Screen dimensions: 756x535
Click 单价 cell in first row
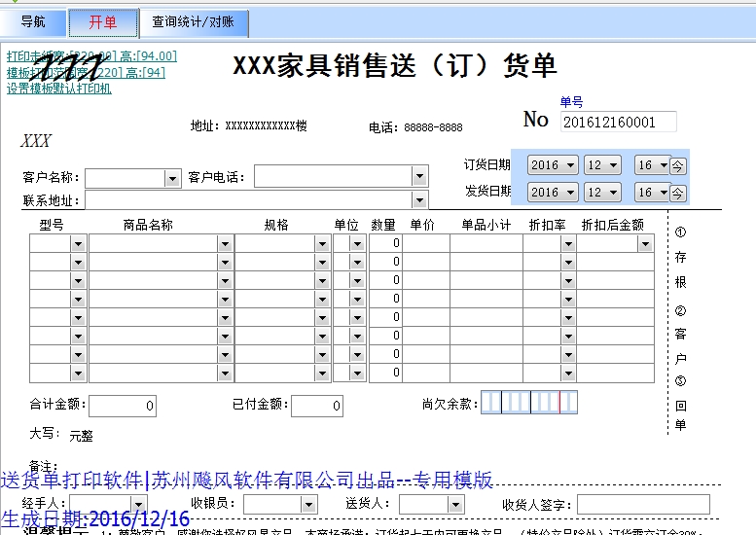point(426,243)
